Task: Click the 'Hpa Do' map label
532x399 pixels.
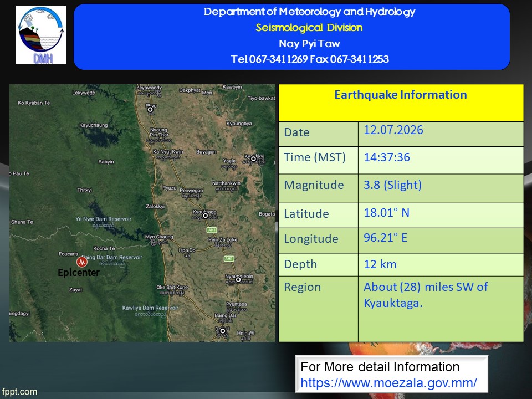Action: [x=187, y=250]
